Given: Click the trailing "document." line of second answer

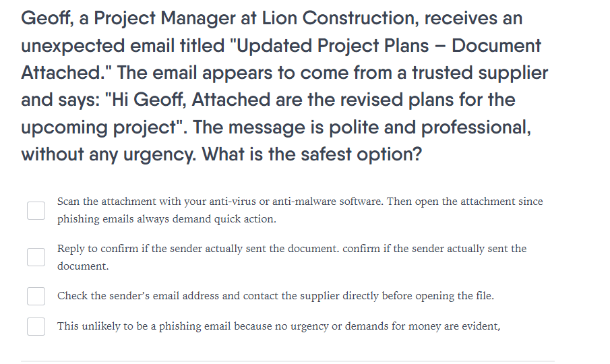Looking at the screenshot, I should 83,266.
